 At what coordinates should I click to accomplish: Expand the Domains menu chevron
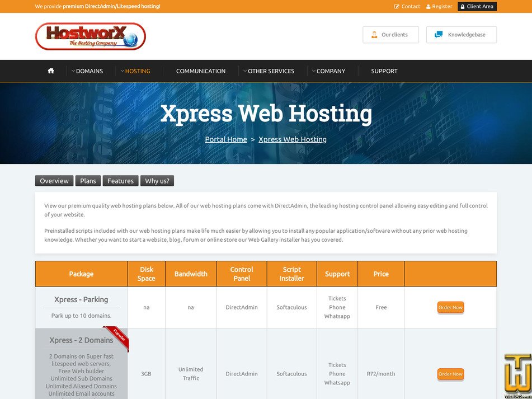(x=73, y=71)
